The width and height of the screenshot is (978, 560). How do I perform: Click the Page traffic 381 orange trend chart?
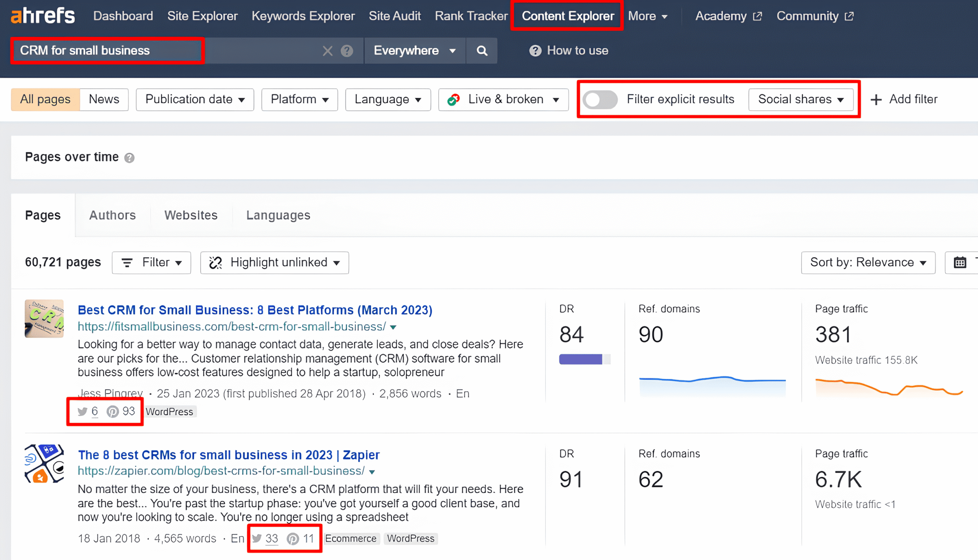click(x=889, y=388)
